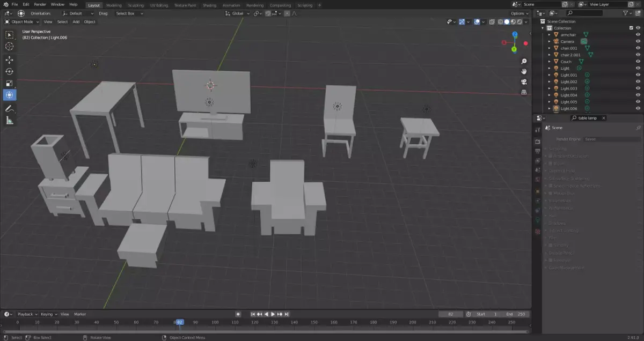Uncheck the Collection exclude checkbox
This screenshot has height=341, width=644.
tap(631, 28)
